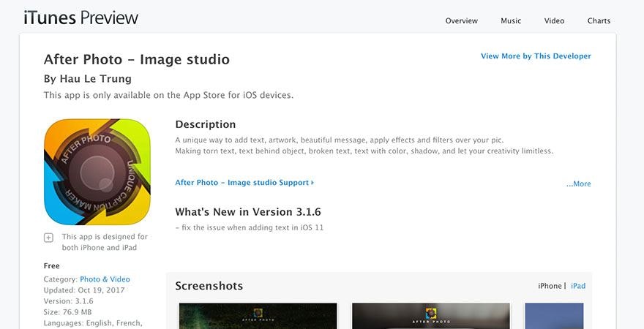Open After Photo – Image studio Support link
644x329 pixels.
pos(244,183)
